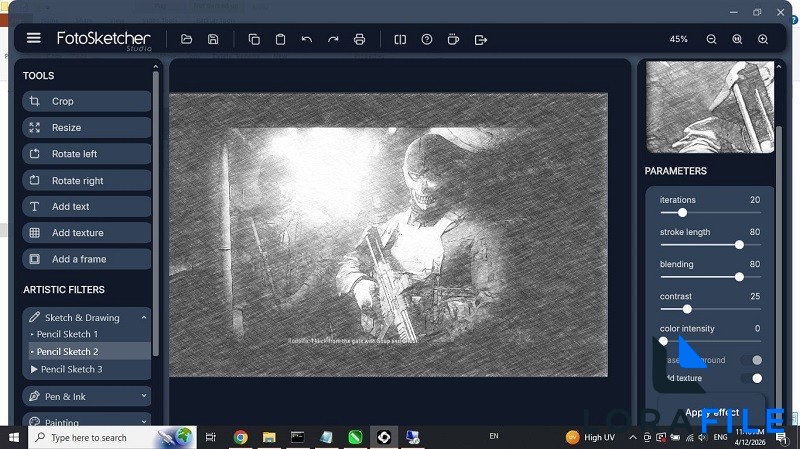Print the current image
The height and width of the screenshot is (449, 800).
(360, 39)
